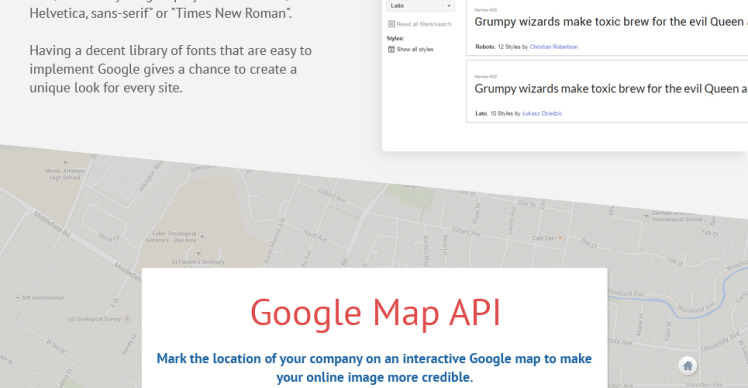This screenshot has height=388, width=748.
Task: Toggle the Show all styles checkbox
Action: pyautogui.click(x=391, y=49)
